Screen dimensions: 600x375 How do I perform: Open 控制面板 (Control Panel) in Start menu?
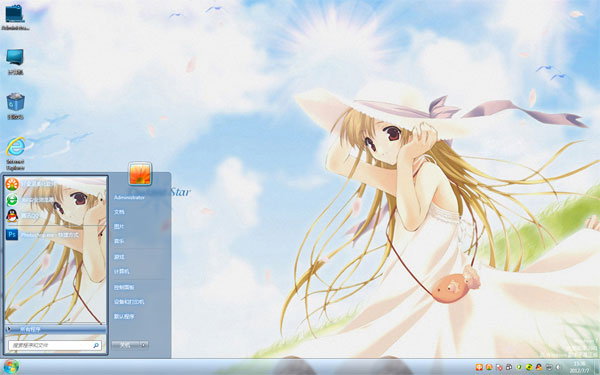tap(124, 287)
